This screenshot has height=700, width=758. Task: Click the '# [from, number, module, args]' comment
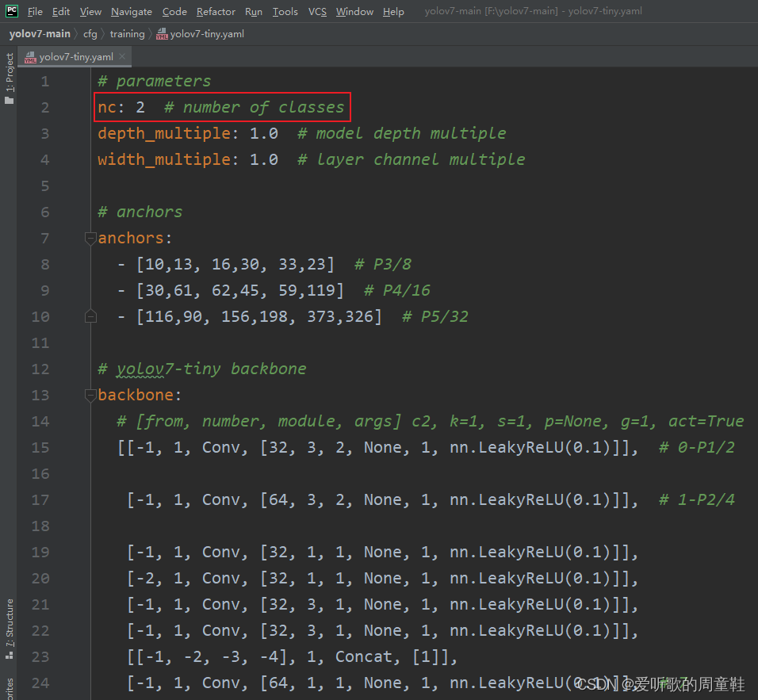pyautogui.click(x=259, y=422)
